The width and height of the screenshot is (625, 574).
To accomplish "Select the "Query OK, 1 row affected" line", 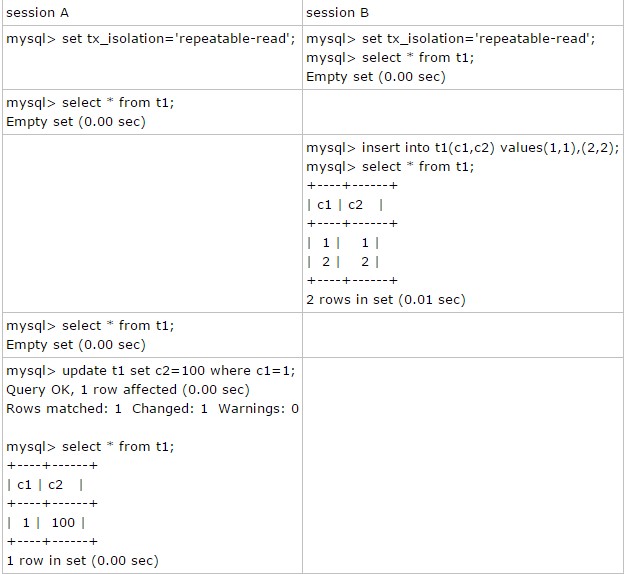I will coord(128,389).
